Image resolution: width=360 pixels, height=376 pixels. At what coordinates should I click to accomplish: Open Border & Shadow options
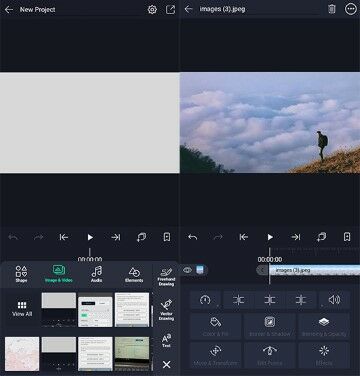[269, 326]
